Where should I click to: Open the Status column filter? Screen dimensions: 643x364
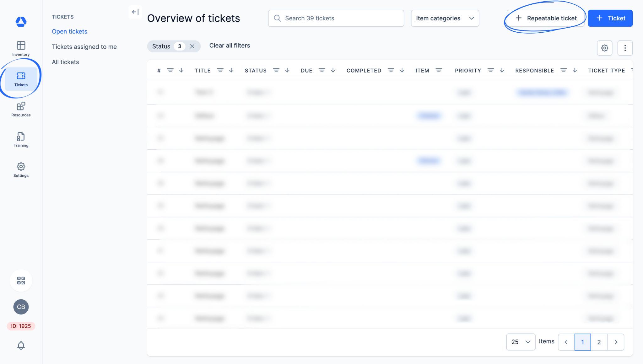coord(276,70)
